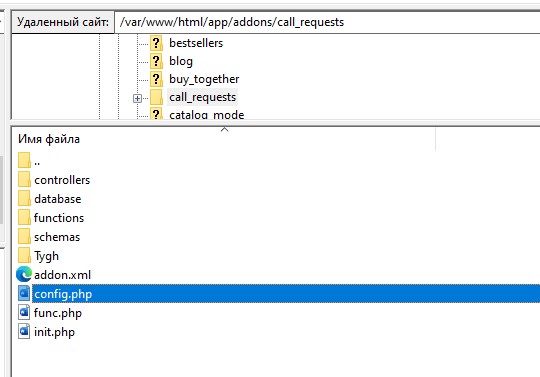Click the controllers folder icon
540x377 pixels.
pyautogui.click(x=24, y=179)
